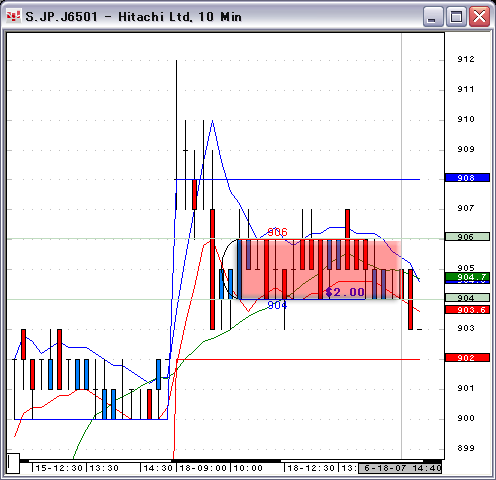496x480 pixels.
Task: Click the 14:30 time axis label
Action: coord(158,468)
